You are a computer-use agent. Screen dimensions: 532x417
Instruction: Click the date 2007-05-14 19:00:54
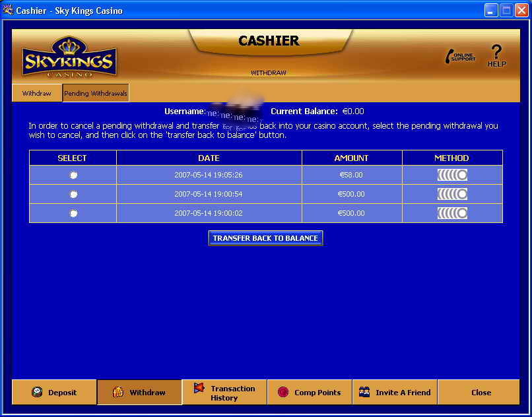[x=209, y=194]
